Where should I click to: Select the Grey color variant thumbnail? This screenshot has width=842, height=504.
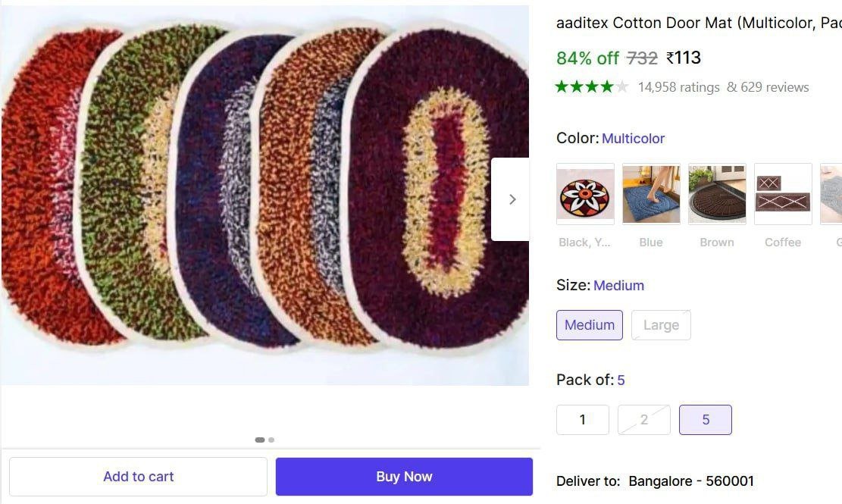832,193
